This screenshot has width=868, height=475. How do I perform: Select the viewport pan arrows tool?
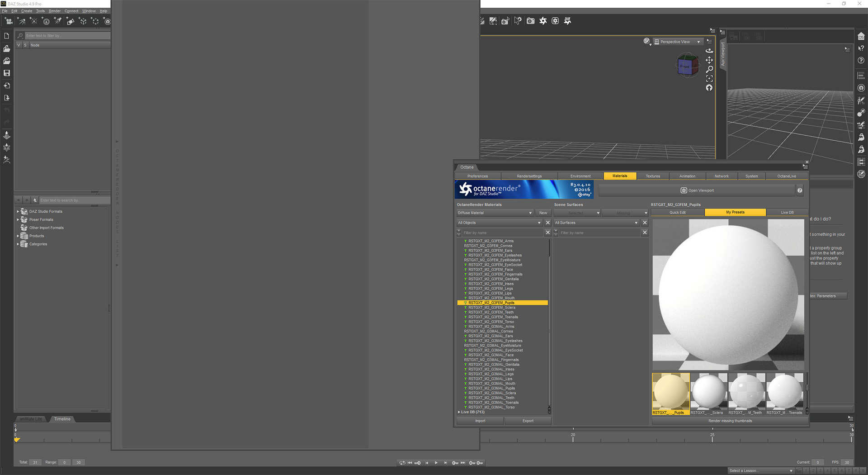[x=709, y=60]
